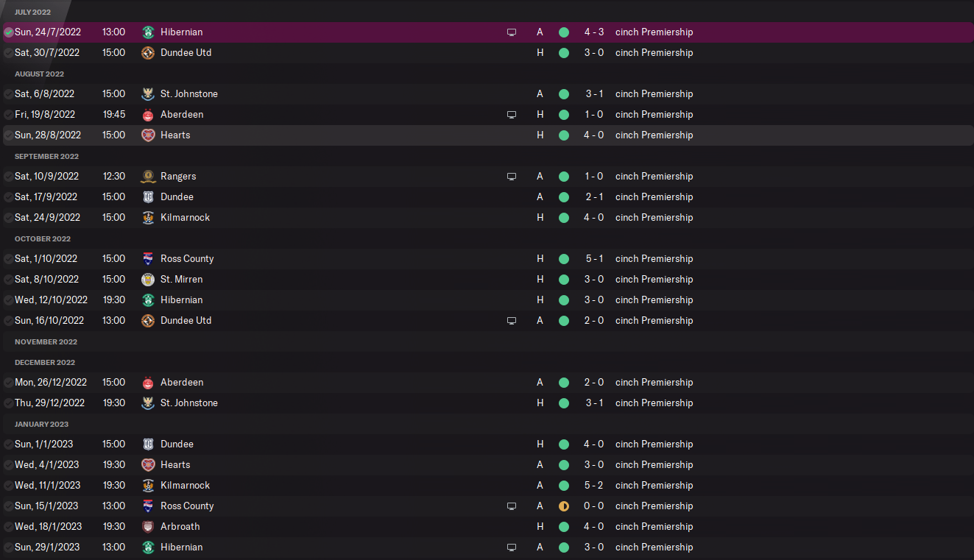The width and height of the screenshot is (974, 560).
Task: Click TV icon for 19/8/2022 Aberdeen match
Action: coord(512,115)
